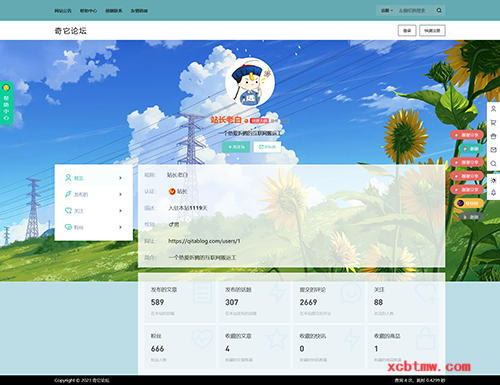Click the 登录 login button

point(407,30)
